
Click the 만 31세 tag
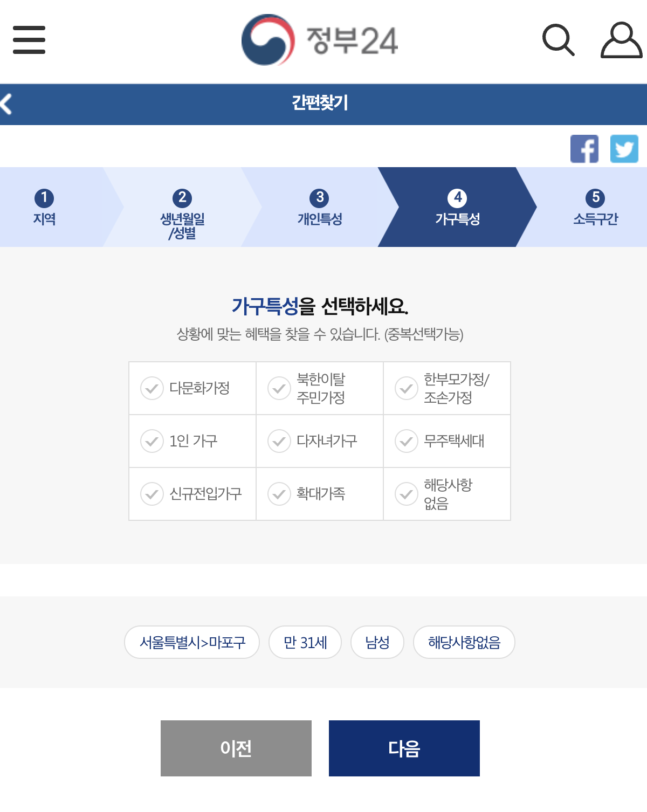[305, 642]
